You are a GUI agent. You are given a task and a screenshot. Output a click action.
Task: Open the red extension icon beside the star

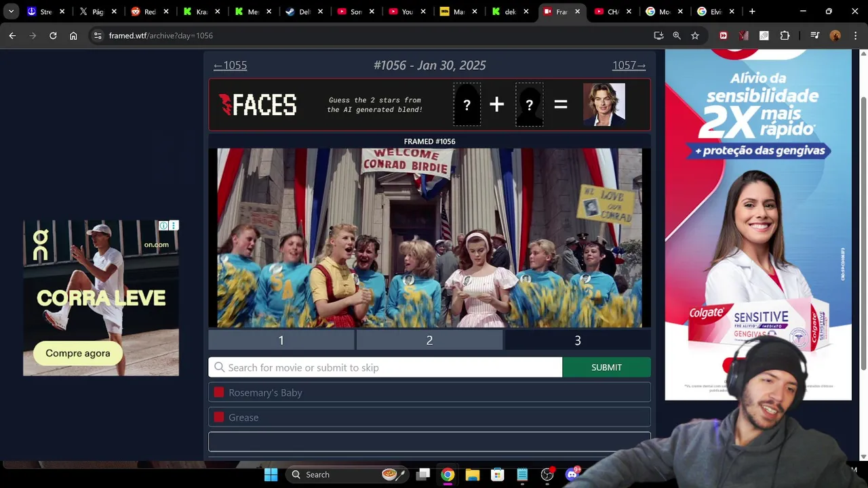pos(724,35)
